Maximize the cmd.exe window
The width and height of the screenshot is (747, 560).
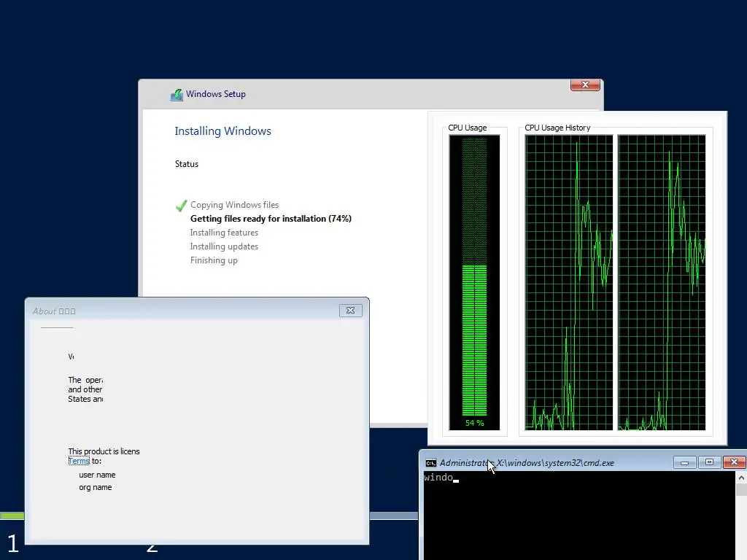[x=709, y=462]
